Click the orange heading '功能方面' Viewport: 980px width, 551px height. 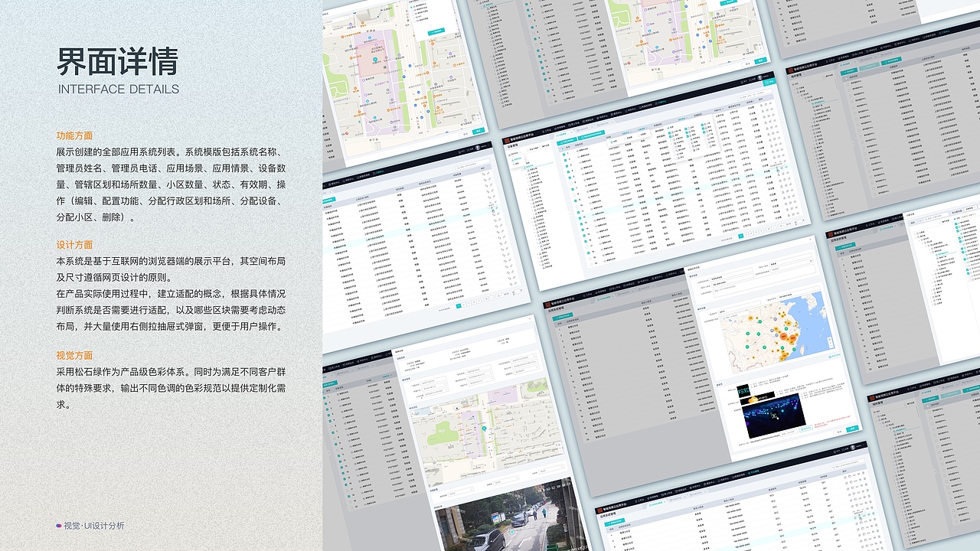(74, 135)
